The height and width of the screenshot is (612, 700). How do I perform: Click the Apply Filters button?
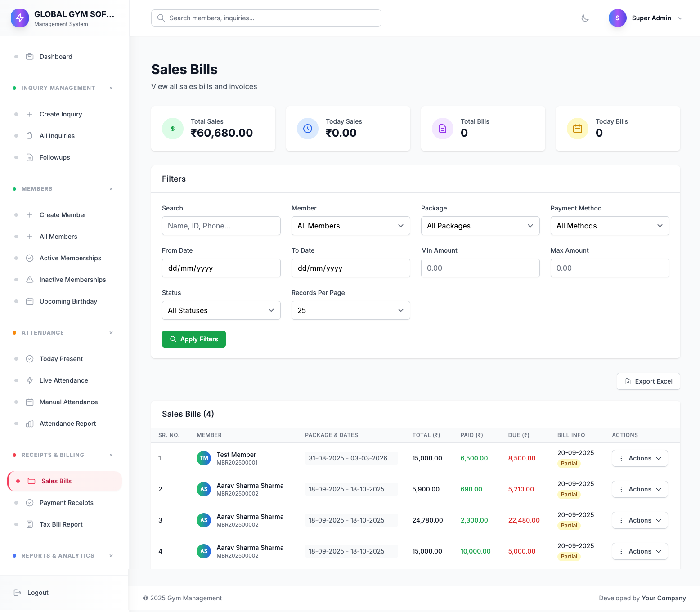click(x=193, y=339)
